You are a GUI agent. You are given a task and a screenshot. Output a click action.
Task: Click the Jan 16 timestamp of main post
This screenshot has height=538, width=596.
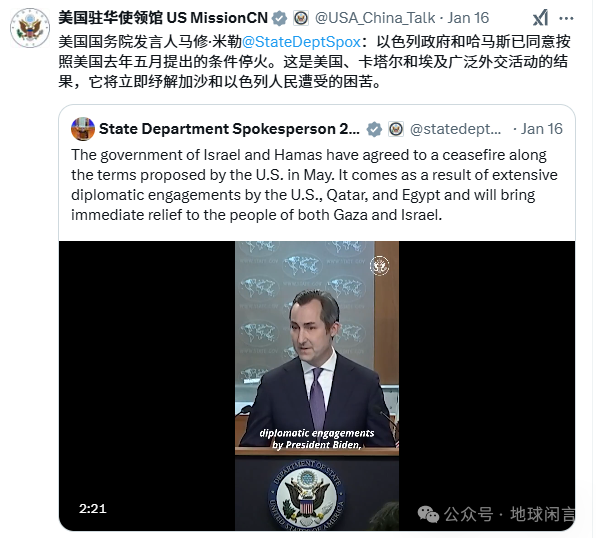pyautogui.click(x=468, y=18)
